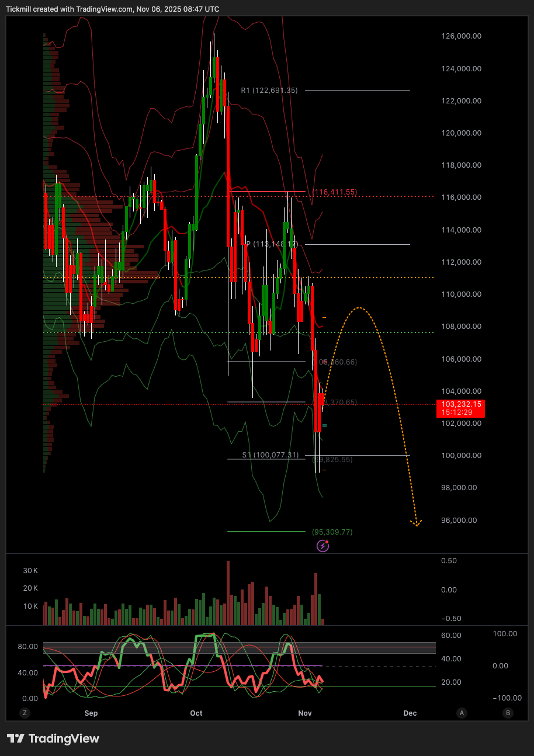Click the Dec label on time axis

(410, 713)
